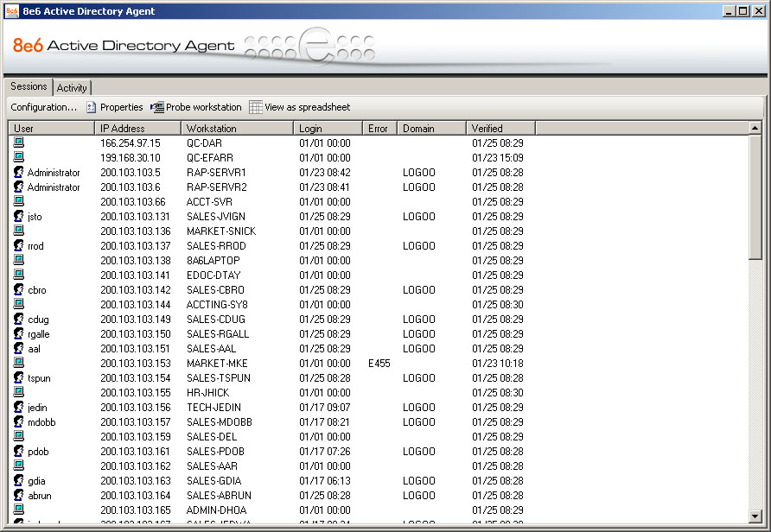Click the computer icon for ACCTING-SY8 row
Image resolution: width=771 pixels, height=532 pixels.
pos(19,304)
